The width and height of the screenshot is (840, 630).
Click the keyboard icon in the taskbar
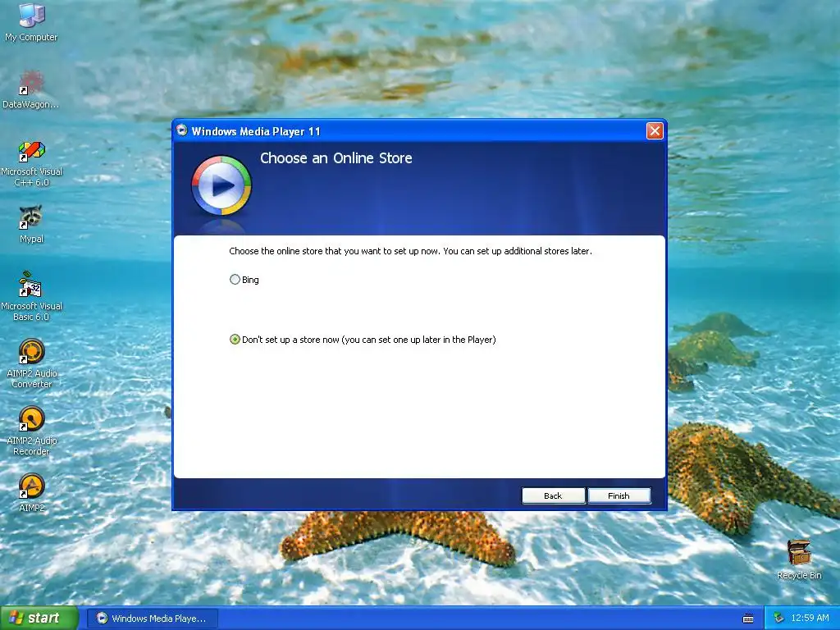click(x=748, y=619)
